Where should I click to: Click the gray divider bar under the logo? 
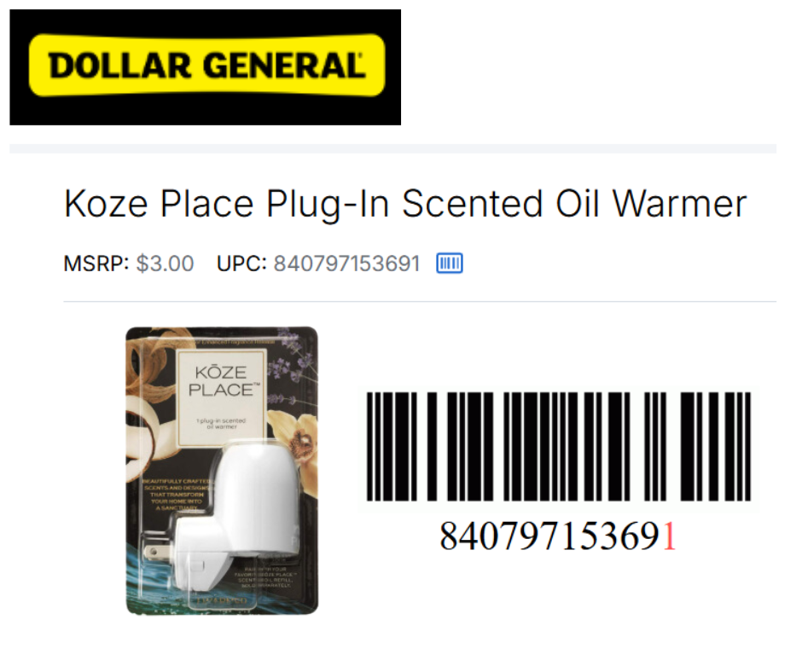(x=392, y=149)
